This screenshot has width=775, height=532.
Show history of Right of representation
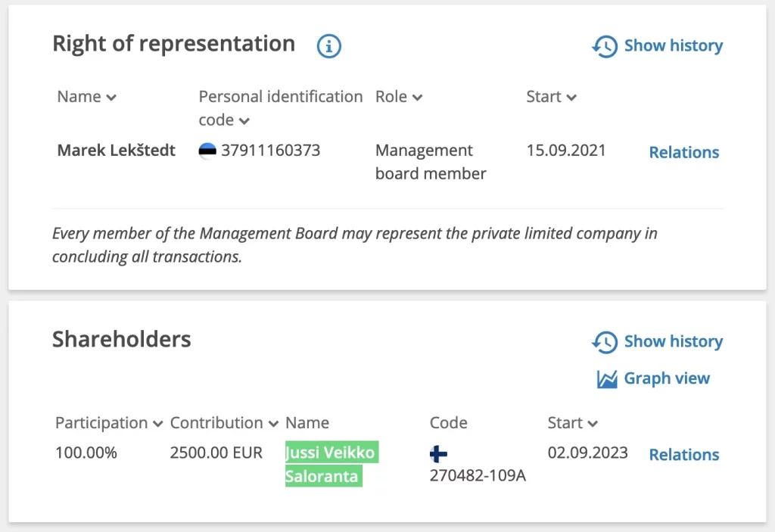[x=673, y=46]
